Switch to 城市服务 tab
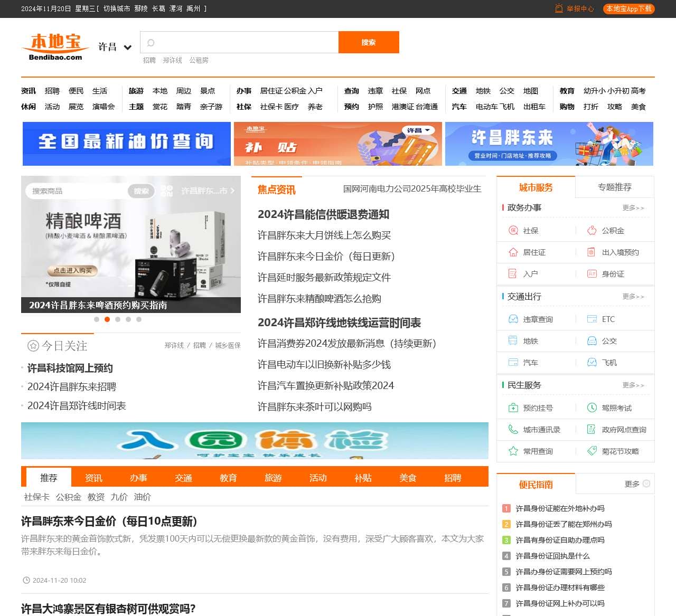 tap(536, 187)
